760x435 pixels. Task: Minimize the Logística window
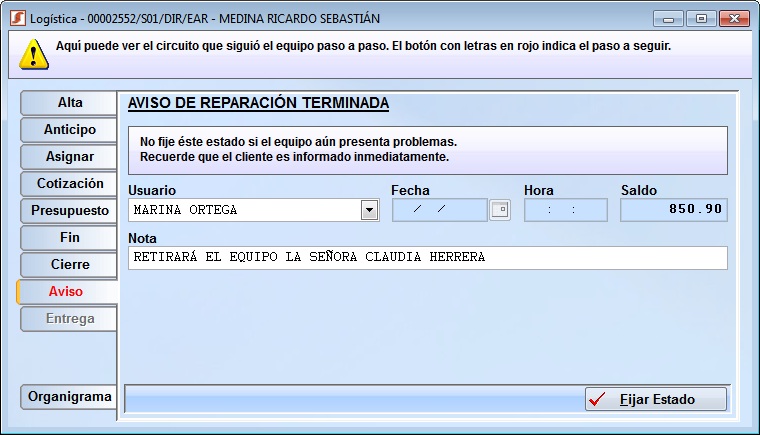coord(668,18)
